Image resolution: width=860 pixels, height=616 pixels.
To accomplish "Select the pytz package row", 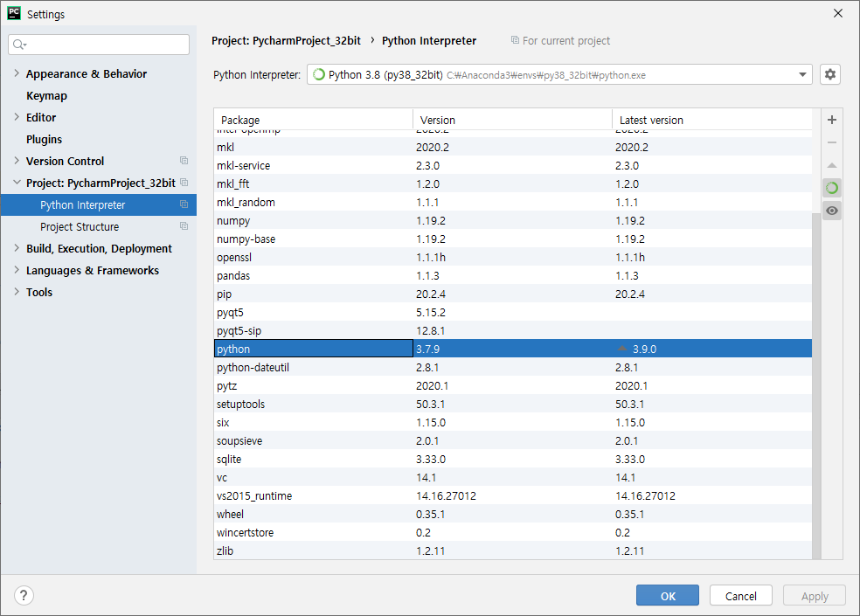I will [x=513, y=385].
